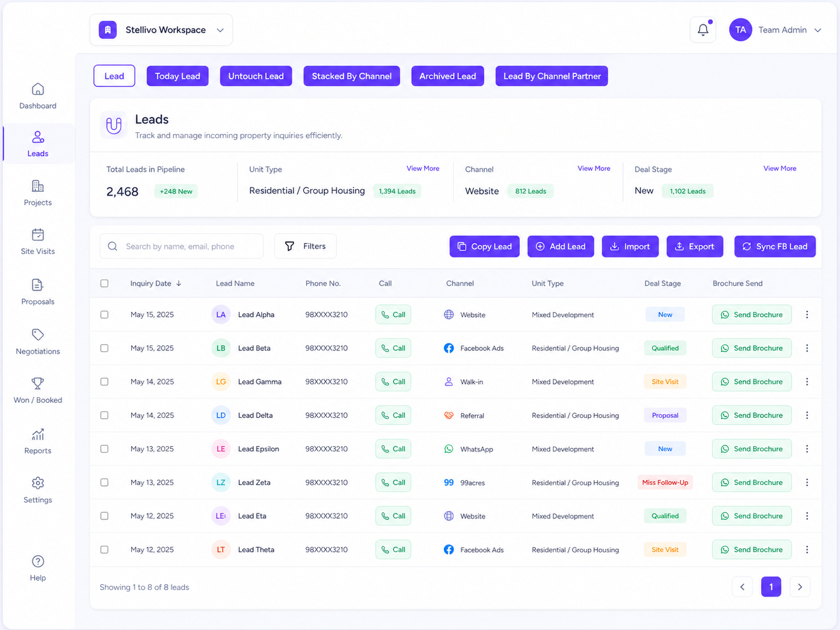The height and width of the screenshot is (630, 840).
Task: Send Brochure to Lead Zeta
Action: click(752, 483)
